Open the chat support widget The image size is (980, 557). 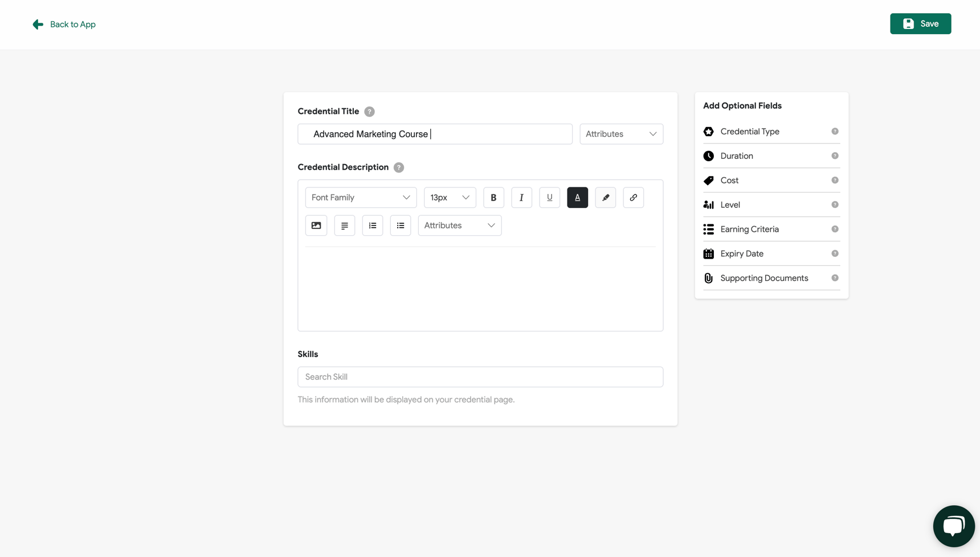point(953,526)
